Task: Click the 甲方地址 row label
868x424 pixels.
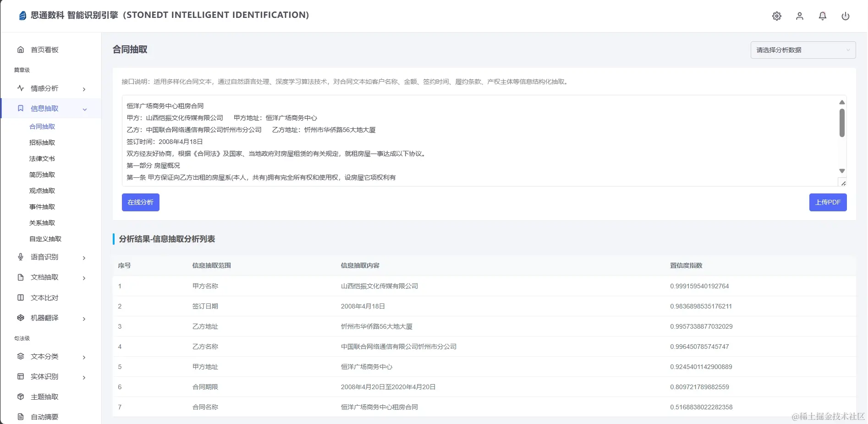Action: coord(205,367)
